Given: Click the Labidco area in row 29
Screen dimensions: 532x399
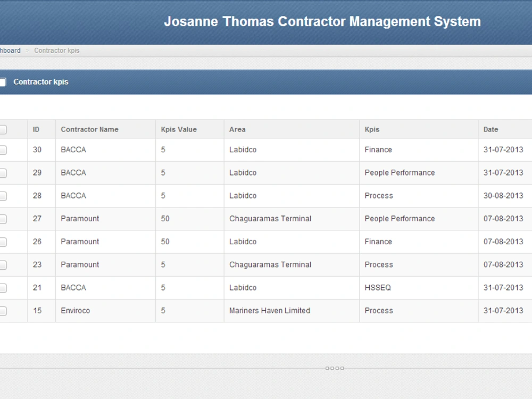Looking at the screenshot, I should coord(243,173).
